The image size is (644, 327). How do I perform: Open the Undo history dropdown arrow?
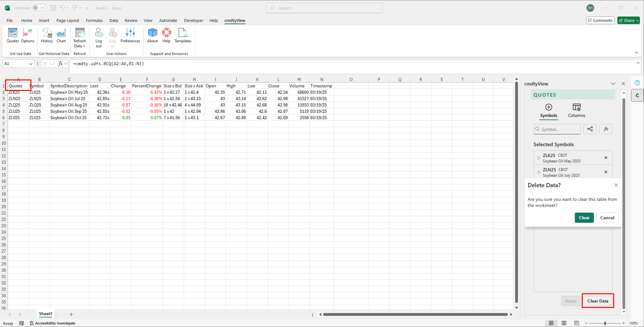(x=68, y=8)
